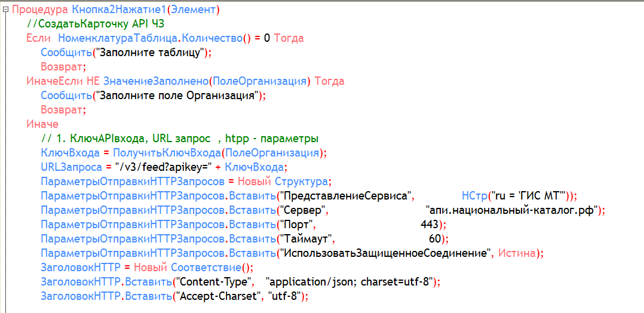Click the port value 443
Viewport: 644px width, 313px height.
430,225
